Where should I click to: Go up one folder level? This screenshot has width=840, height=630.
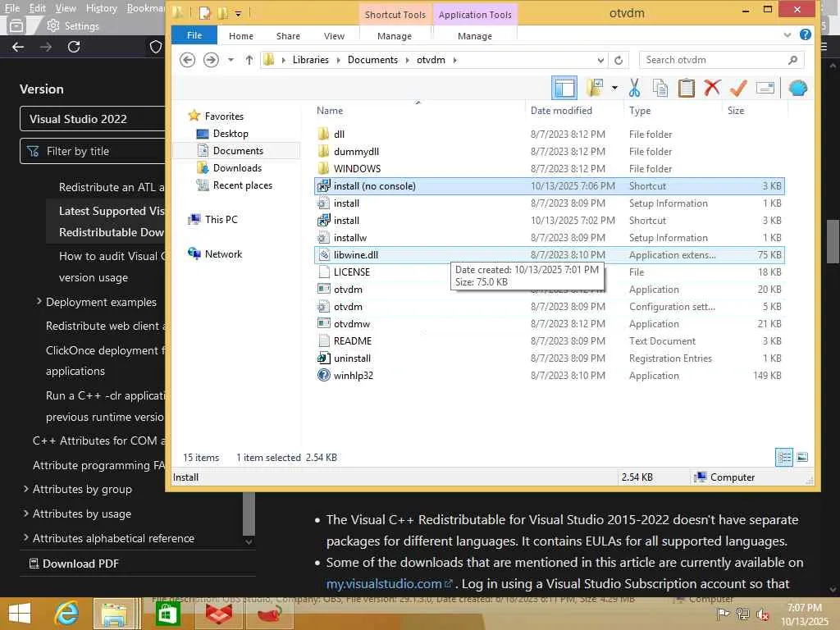tap(249, 60)
